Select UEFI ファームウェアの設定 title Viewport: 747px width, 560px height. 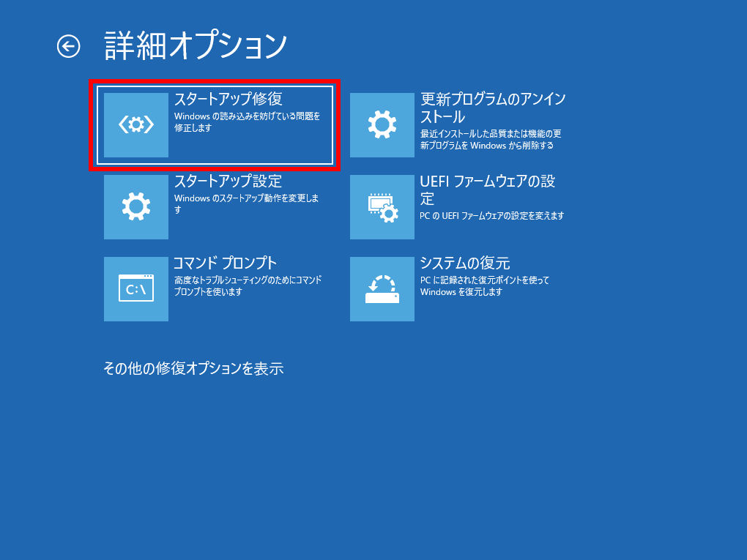click(x=487, y=190)
